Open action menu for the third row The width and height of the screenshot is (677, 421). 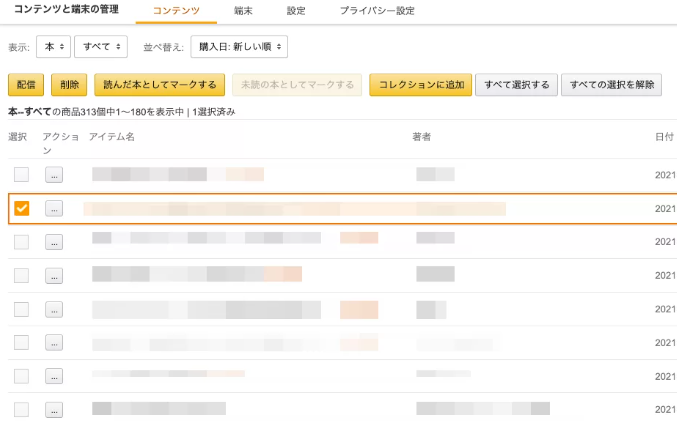point(54,242)
